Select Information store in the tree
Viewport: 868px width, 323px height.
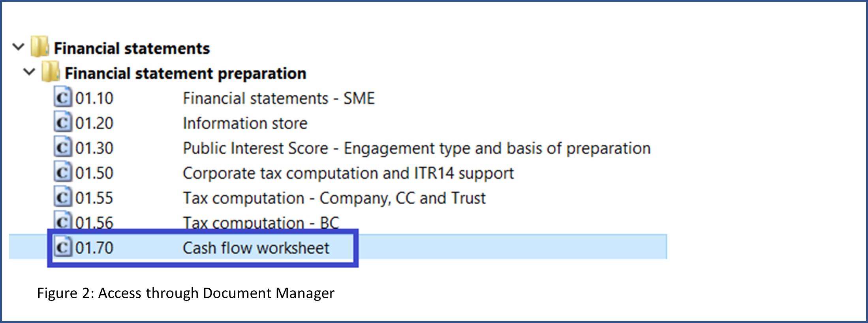point(245,123)
